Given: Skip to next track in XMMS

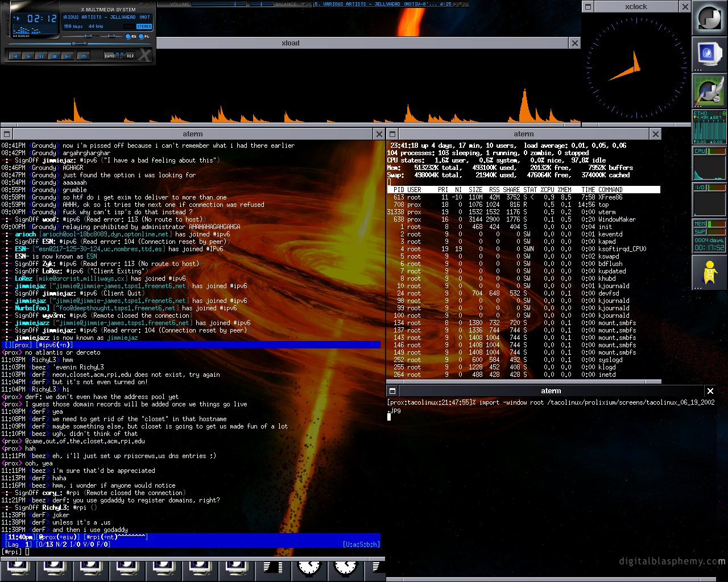Looking at the screenshot, I should [67, 56].
